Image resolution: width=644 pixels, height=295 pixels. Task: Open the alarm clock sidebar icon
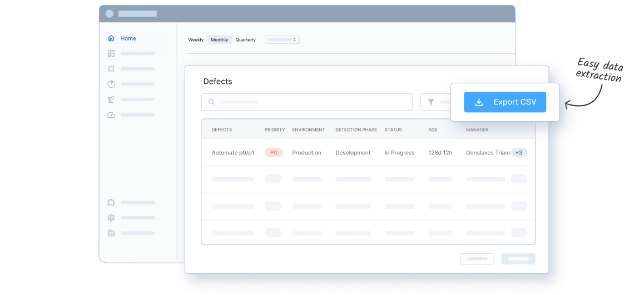(x=111, y=68)
